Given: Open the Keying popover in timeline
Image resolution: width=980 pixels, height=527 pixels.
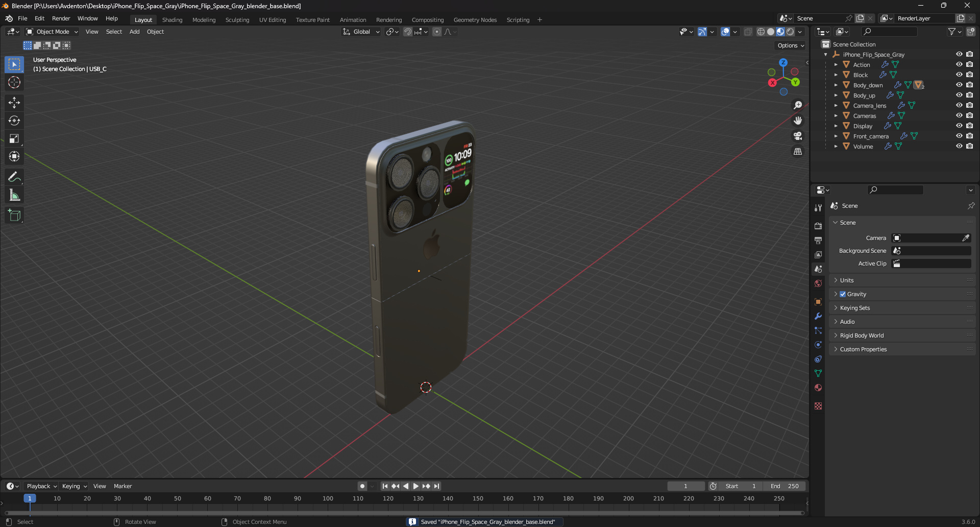Looking at the screenshot, I should pos(74,486).
